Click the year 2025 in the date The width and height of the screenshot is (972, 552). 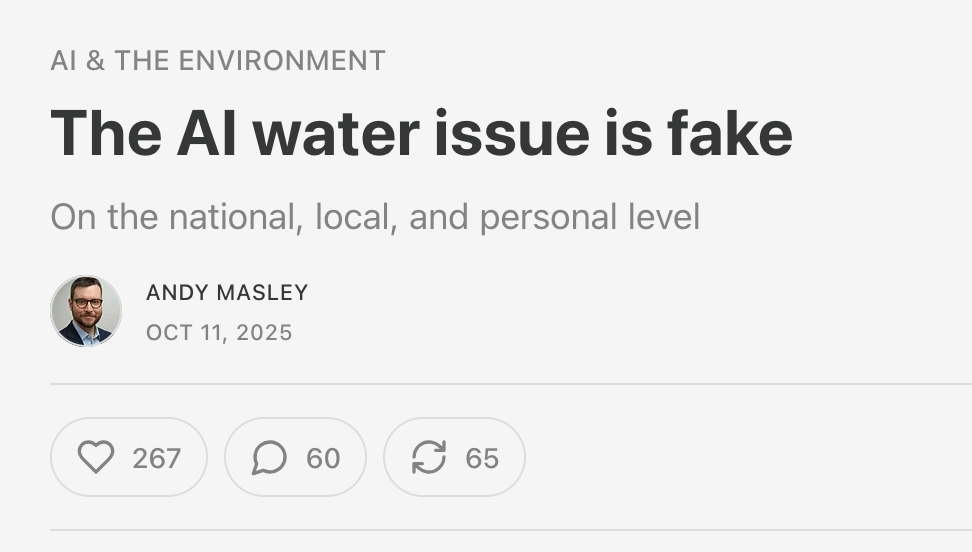[x=265, y=333]
